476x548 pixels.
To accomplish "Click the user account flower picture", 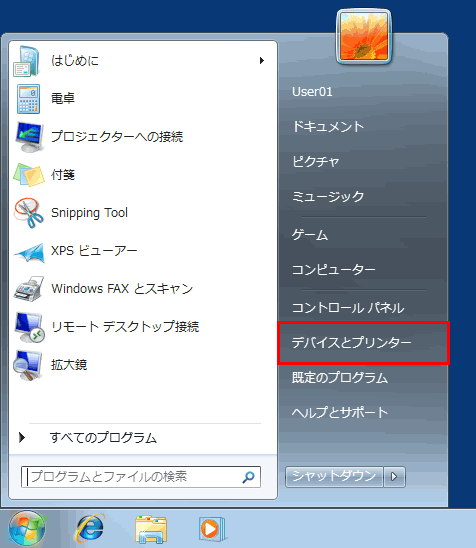I will [363, 37].
